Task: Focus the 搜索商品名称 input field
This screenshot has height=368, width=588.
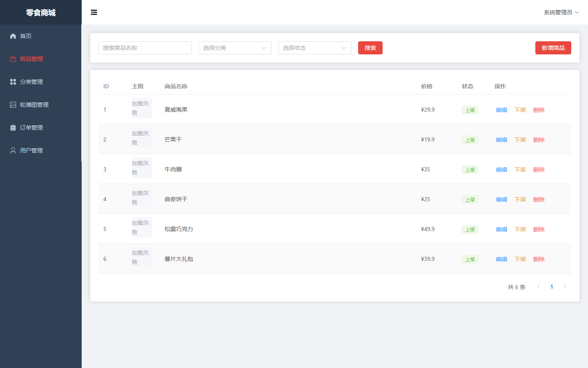Action: point(145,48)
